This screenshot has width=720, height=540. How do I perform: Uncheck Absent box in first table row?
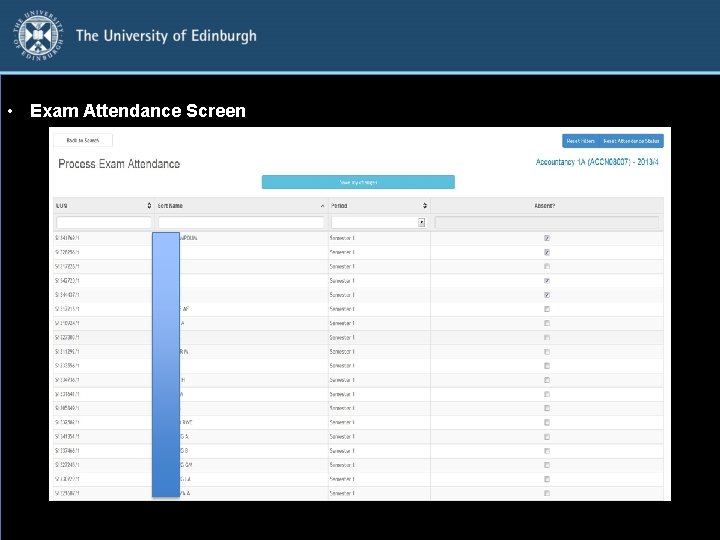(x=547, y=238)
